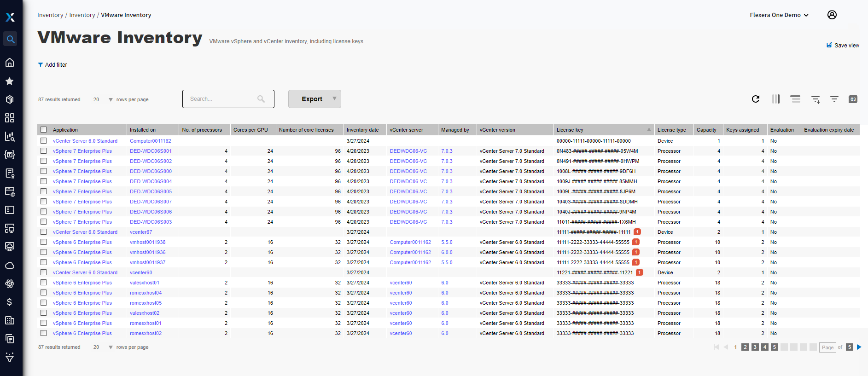Viewport: 868px width, 376px height.
Task: Open the atom-shaped icon in sidebar
Action: coord(10,283)
